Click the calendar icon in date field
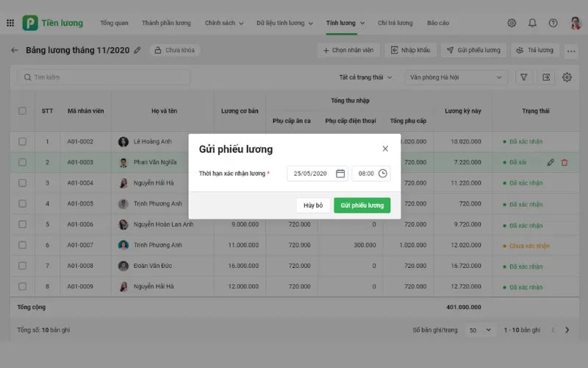Viewport: 588px width, 368px height. (340, 174)
